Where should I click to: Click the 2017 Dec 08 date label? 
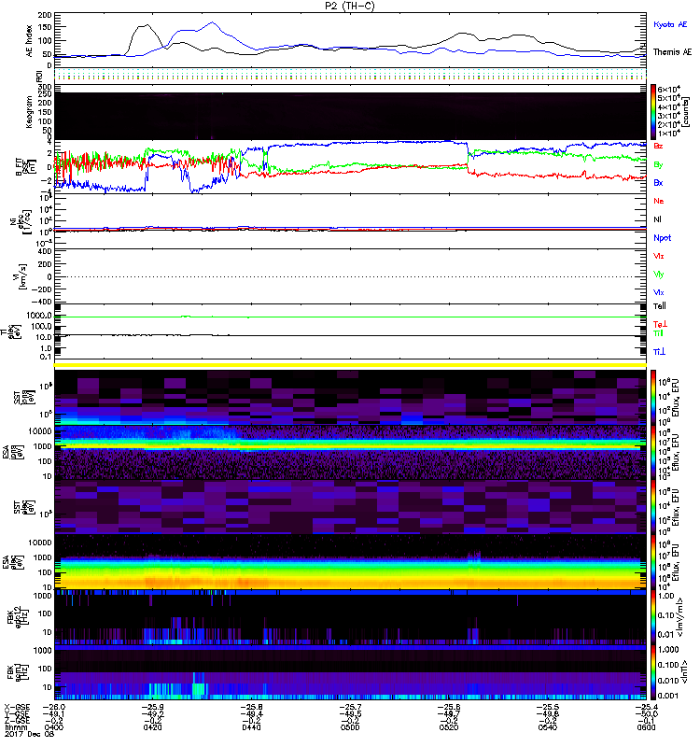click(29, 734)
